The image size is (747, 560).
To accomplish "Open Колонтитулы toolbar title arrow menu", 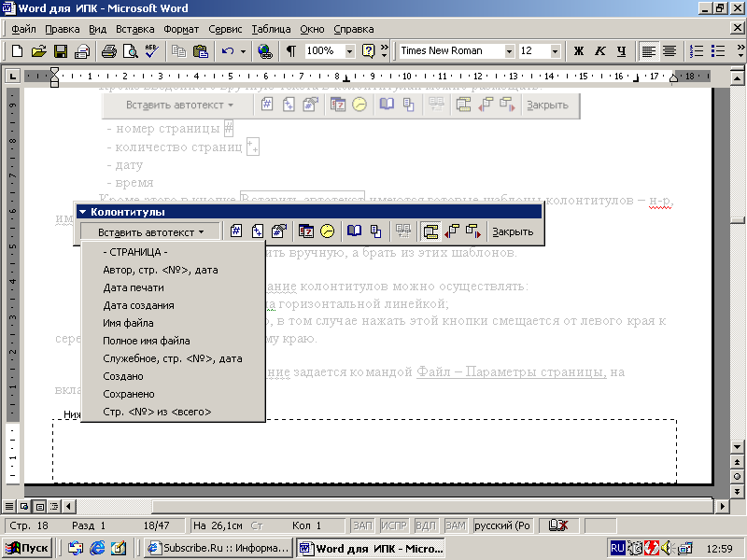I will [x=83, y=212].
